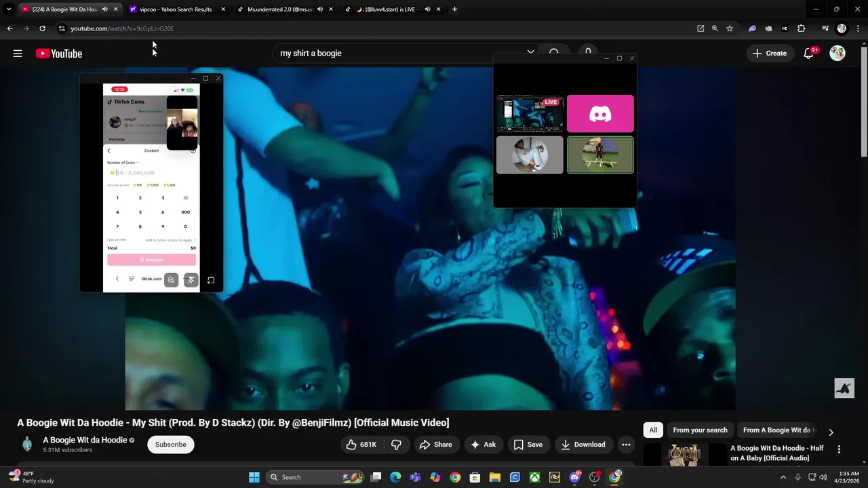Open Xbox app from the taskbar

coord(535,477)
